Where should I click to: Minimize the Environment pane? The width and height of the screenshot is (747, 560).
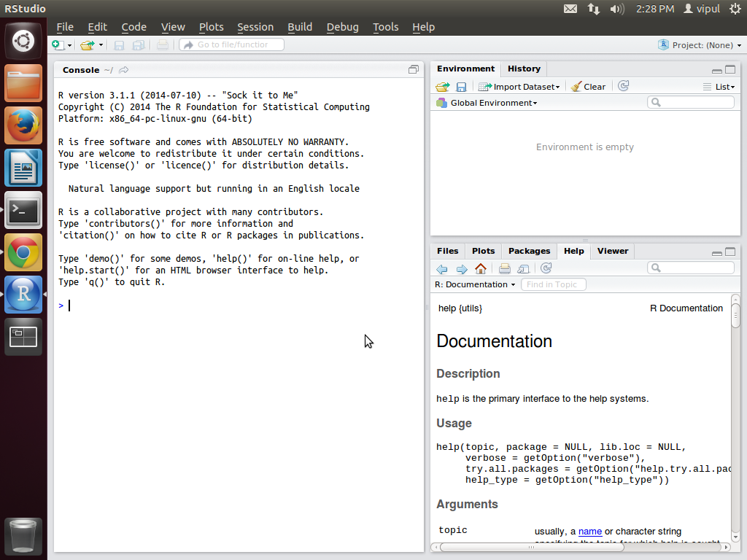pos(716,71)
